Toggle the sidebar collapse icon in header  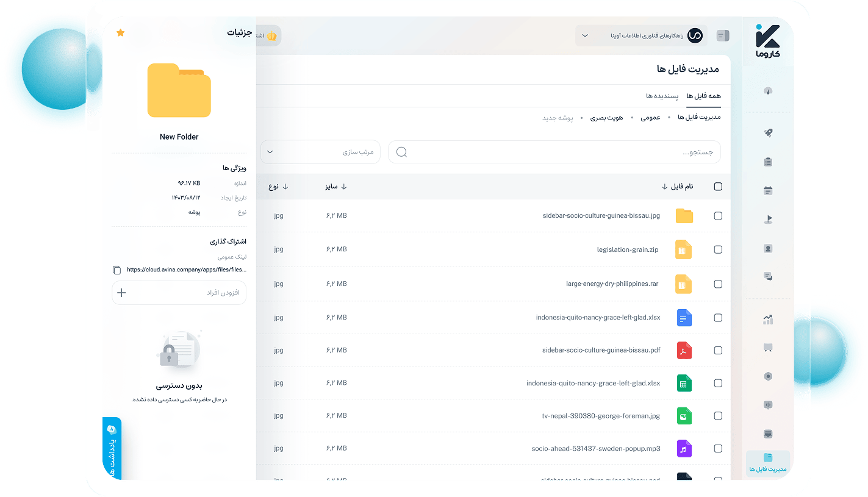click(723, 35)
